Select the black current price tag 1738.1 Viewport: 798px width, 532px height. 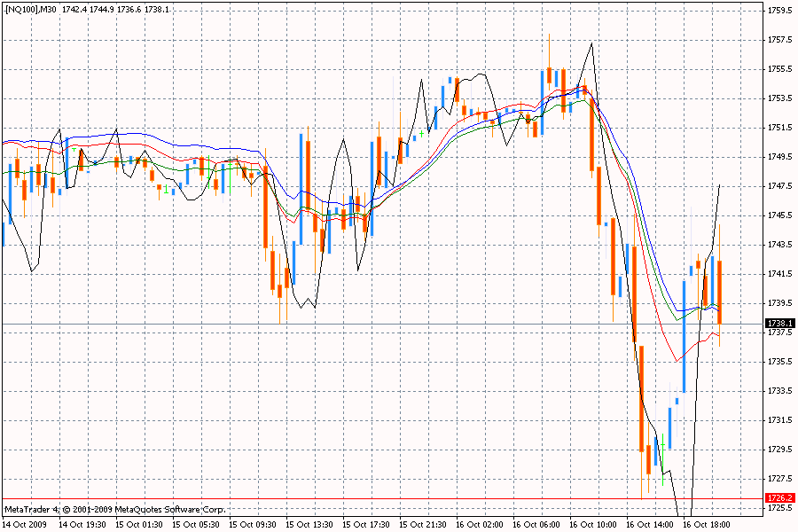[779, 324]
